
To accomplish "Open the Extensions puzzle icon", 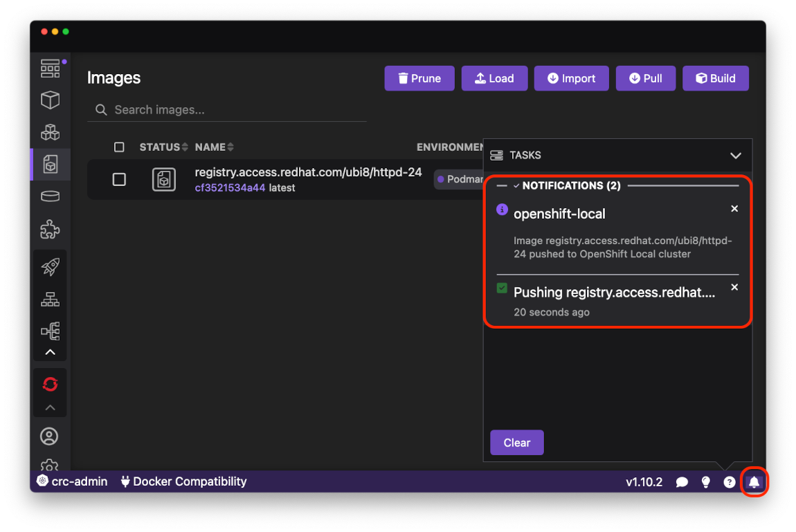I will (x=51, y=229).
